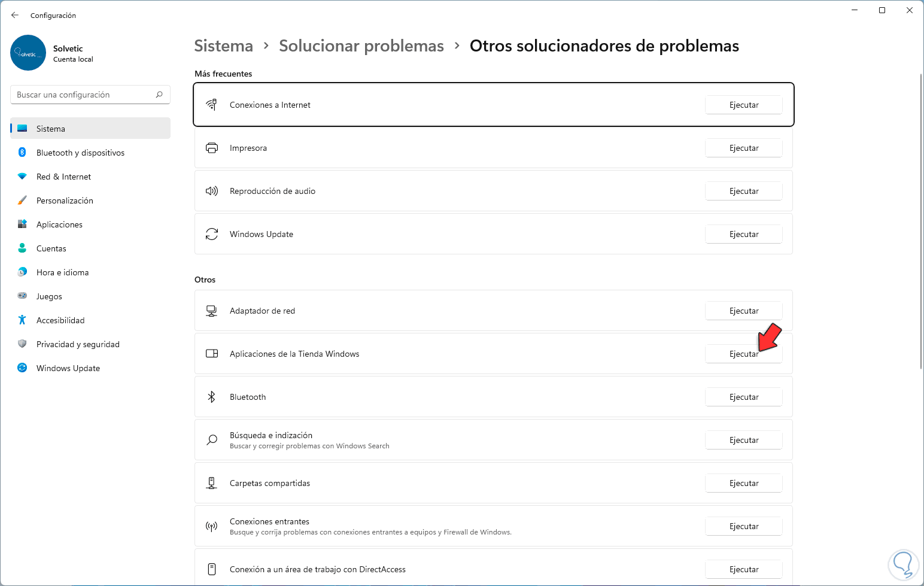Run the Reproducción de audio troubleshooter

743,191
